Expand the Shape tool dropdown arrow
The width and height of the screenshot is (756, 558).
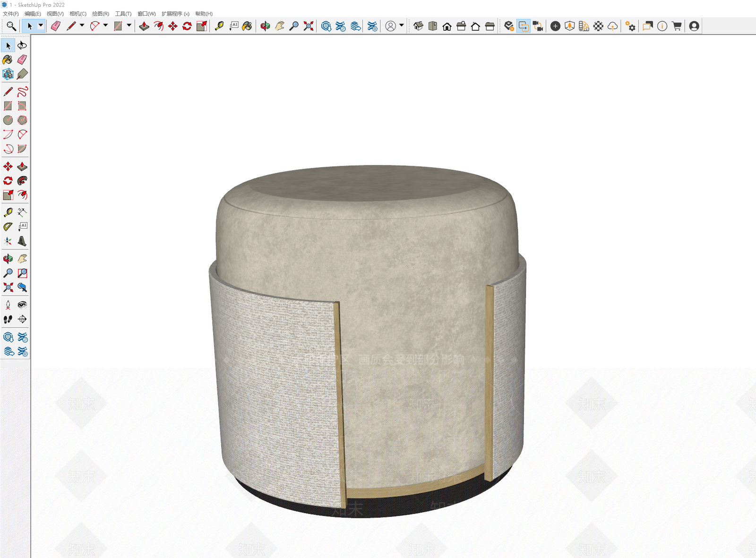[129, 26]
